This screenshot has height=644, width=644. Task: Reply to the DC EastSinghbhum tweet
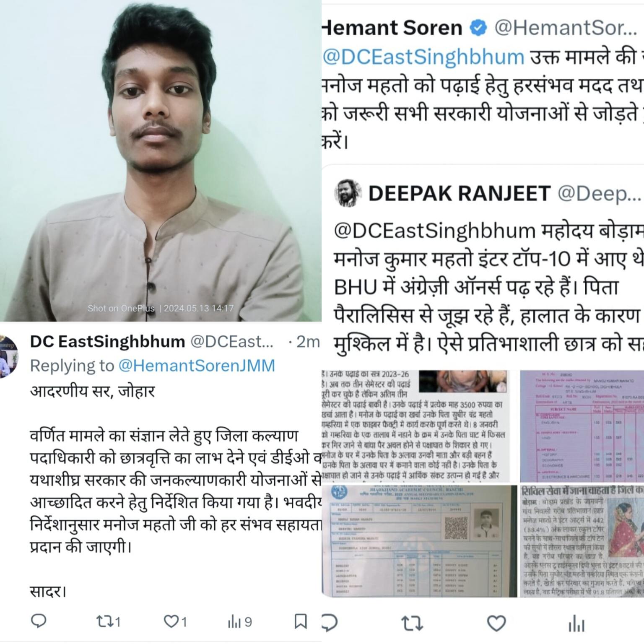click(x=39, y=621)
